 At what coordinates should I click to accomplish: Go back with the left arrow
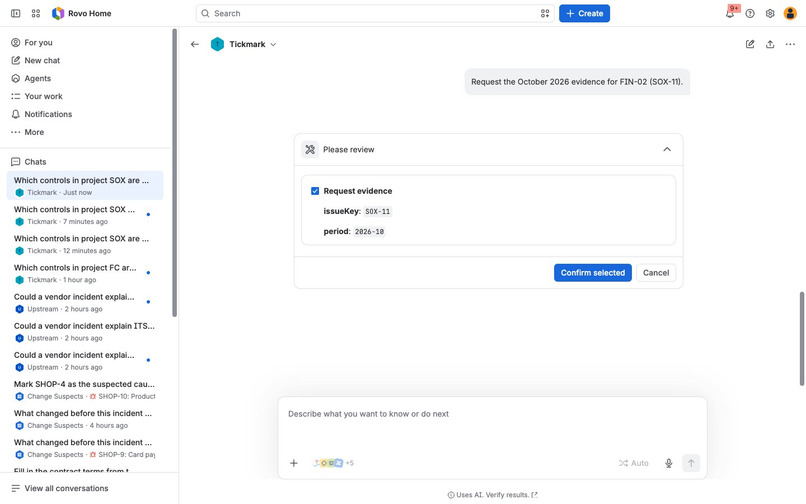(194, 44)
